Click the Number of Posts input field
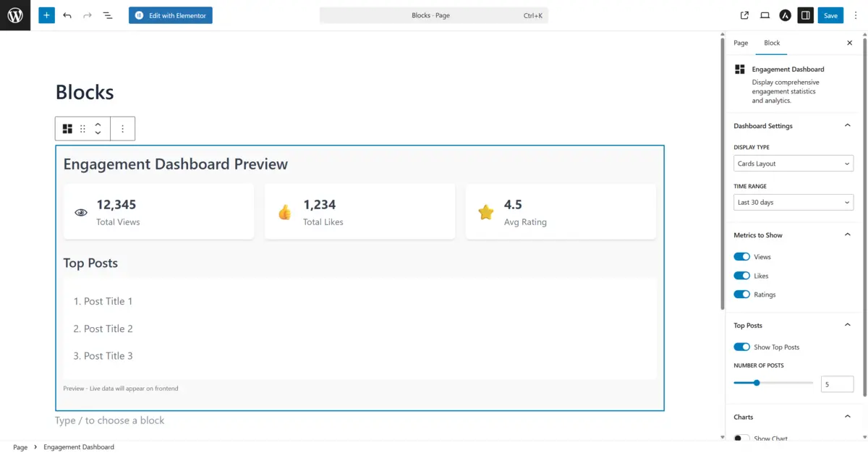This screenshot has width=868, height=453. pyautogui.click(x=836, y=384)
